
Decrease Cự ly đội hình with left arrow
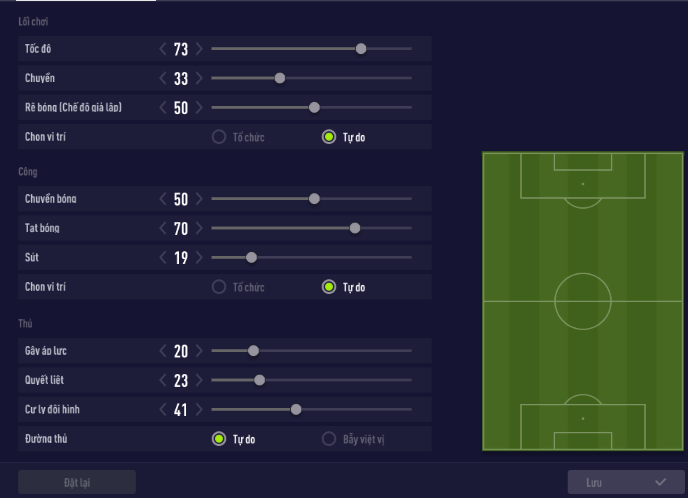tap(164, 409)
